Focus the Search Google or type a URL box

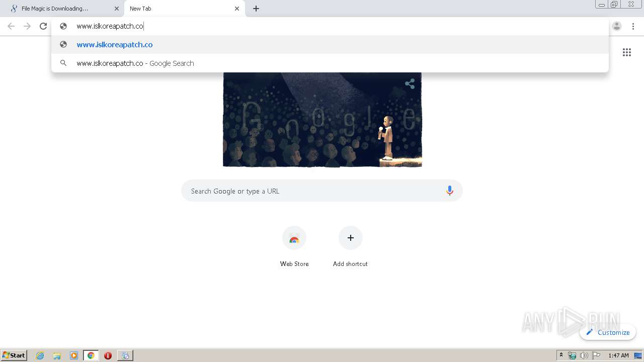pos(322,191)
